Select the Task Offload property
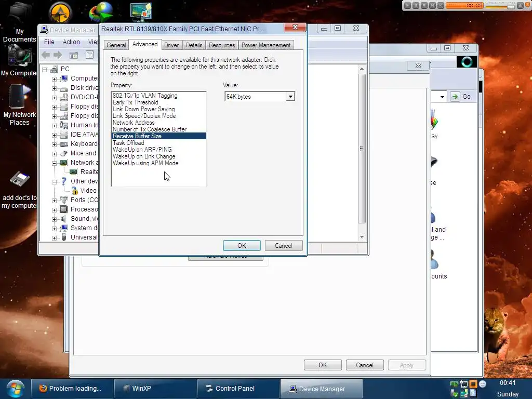Screen dimensions: 532x399 (158, 143)
